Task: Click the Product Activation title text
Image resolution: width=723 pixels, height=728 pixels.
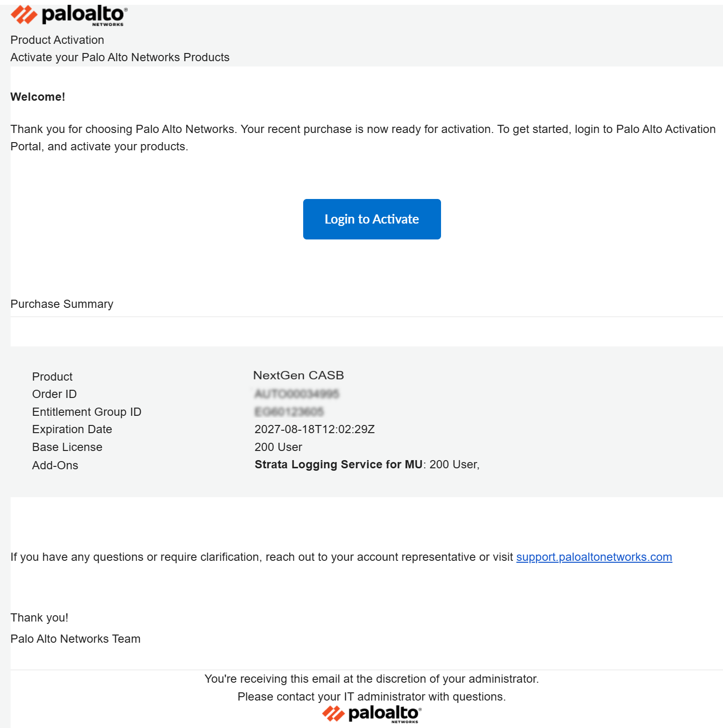Action: pos(57,40)
